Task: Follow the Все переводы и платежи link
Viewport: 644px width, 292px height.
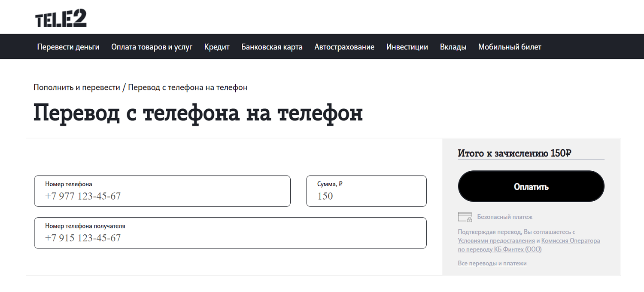Action: [x=492, y=263]
